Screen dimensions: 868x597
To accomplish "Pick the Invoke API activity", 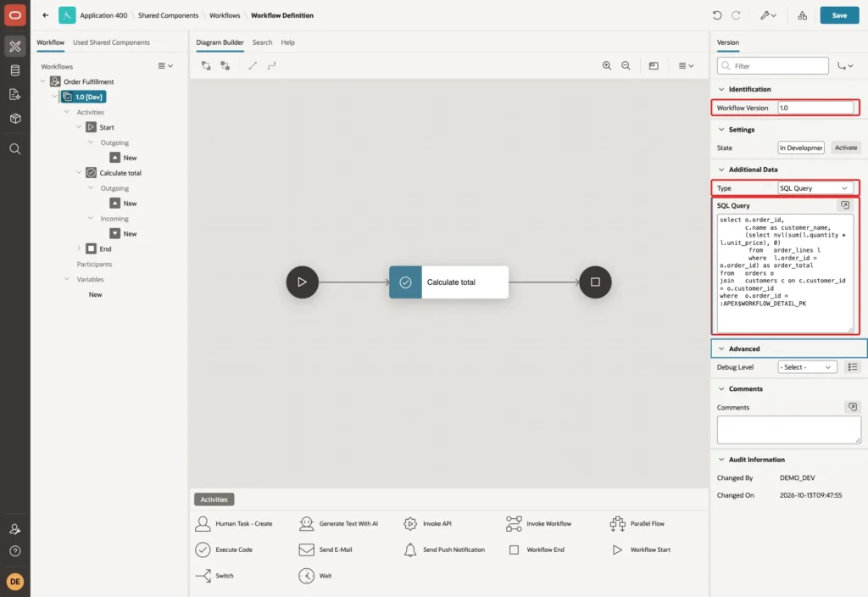I will (427, 523).
